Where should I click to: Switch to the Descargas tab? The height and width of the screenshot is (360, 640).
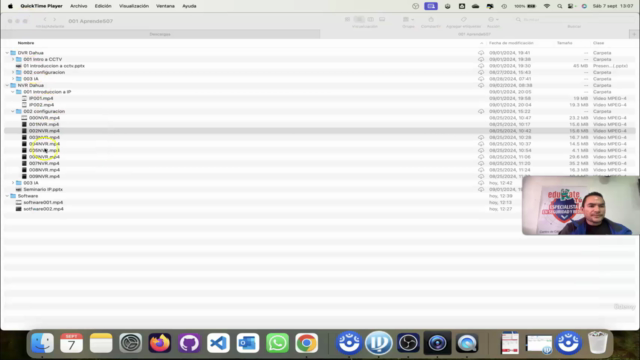point(160,34)
